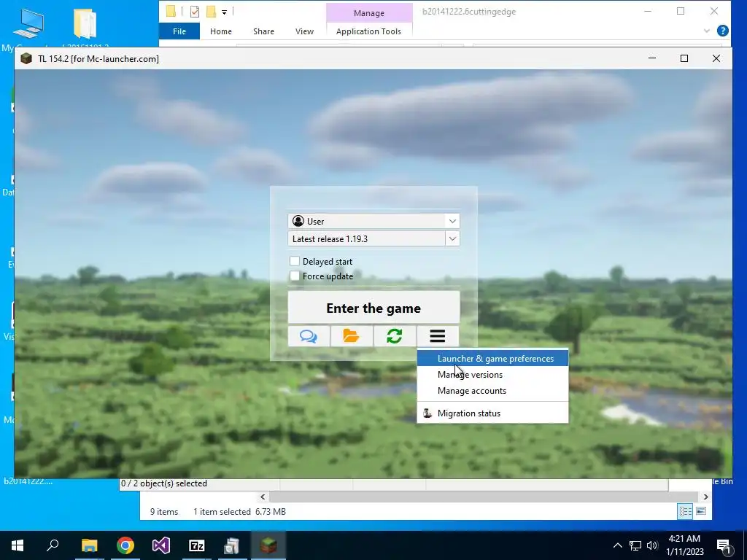This screenshot has height=560, width=747.
Task: Launch Google Chrome from the taskbar
Action: (x=125, y=545)
